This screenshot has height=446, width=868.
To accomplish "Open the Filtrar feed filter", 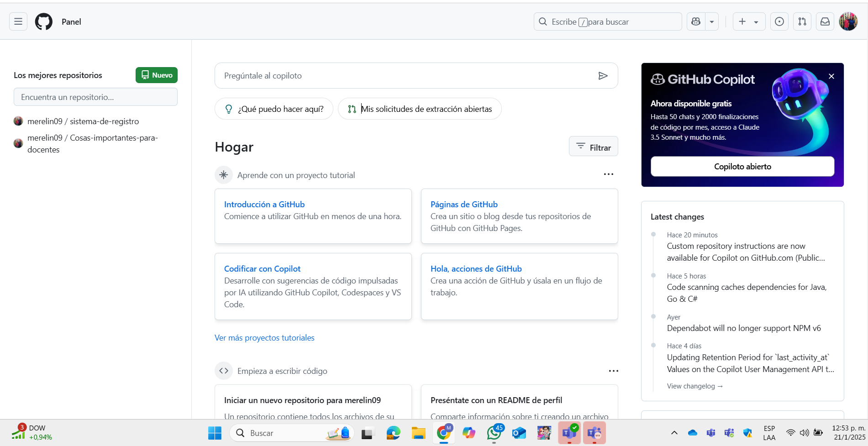I will coord(593,146).
